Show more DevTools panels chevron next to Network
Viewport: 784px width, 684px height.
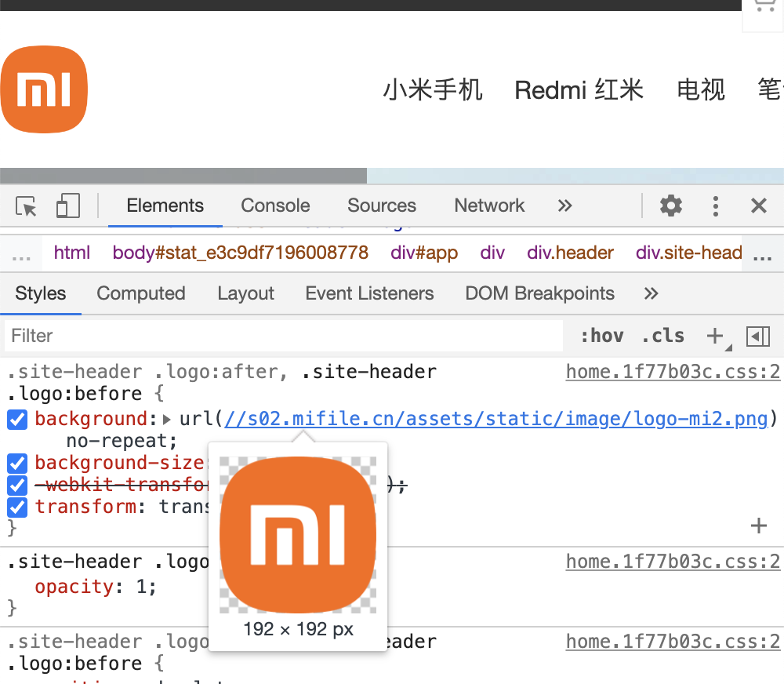[x=564, y=206]
